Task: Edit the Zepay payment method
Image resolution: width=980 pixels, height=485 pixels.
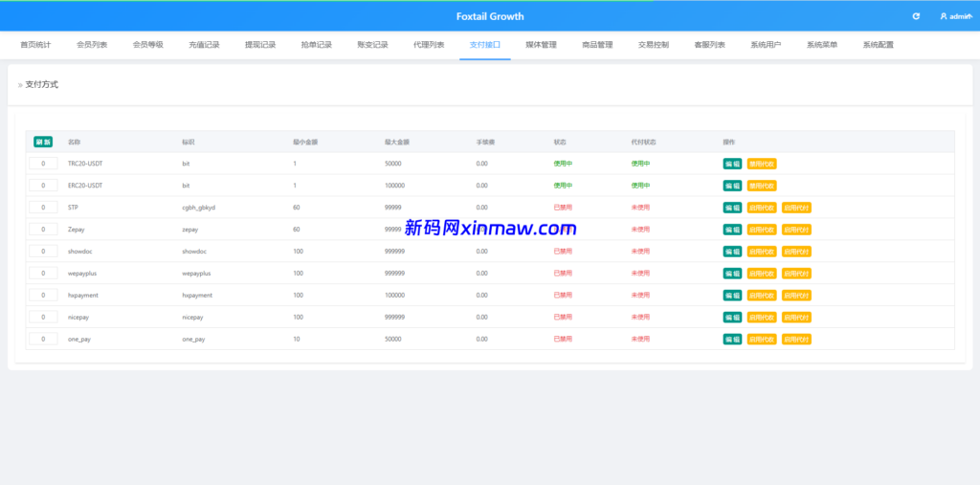Action: click(x=732, y=230)
